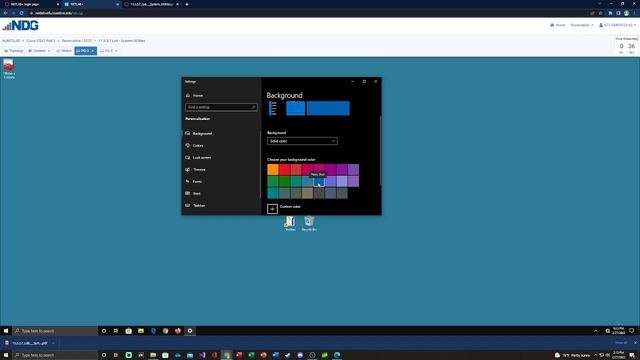Click Show all downloads link

point(621,343)
